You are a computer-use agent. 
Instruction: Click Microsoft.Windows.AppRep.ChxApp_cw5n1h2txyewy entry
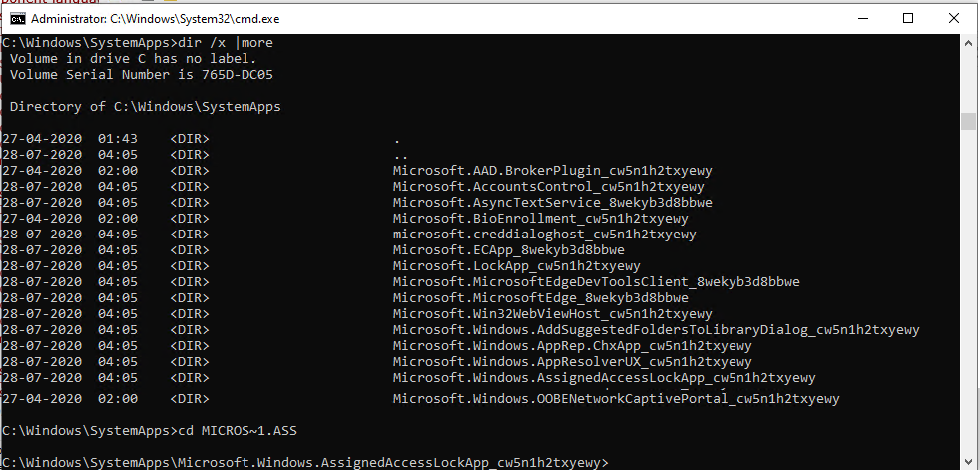573,345
